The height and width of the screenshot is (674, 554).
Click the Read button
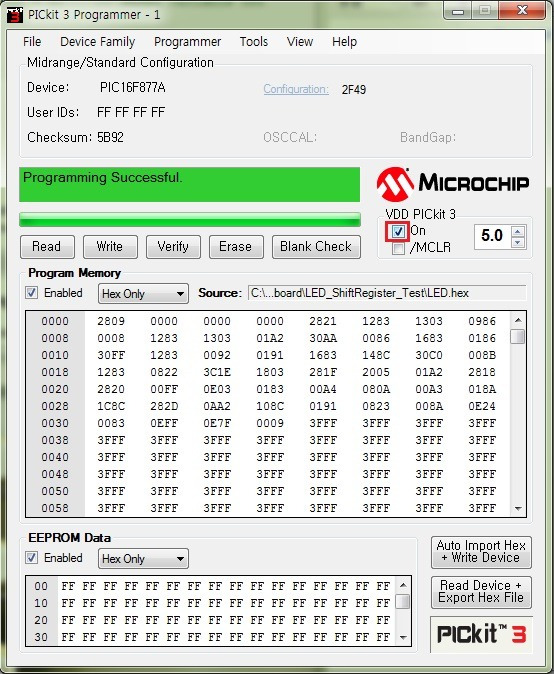(x=47, y=247)
